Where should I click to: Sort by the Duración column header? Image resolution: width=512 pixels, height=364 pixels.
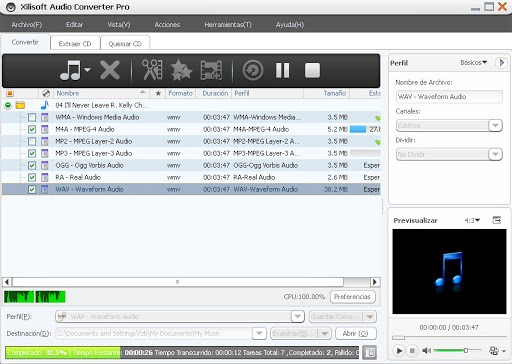(x=215, y=93)
